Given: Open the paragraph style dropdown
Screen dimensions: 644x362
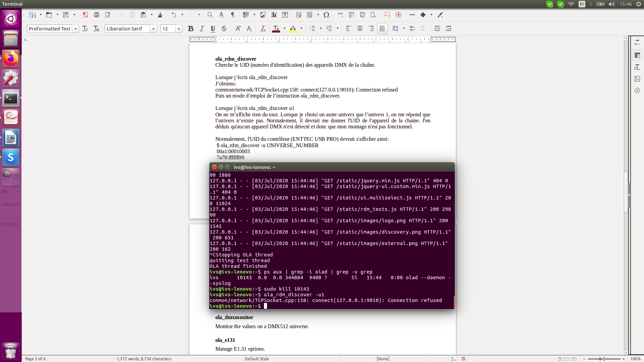Looking at the screenshot, I should pyautogui.click(x=76, y=29).
